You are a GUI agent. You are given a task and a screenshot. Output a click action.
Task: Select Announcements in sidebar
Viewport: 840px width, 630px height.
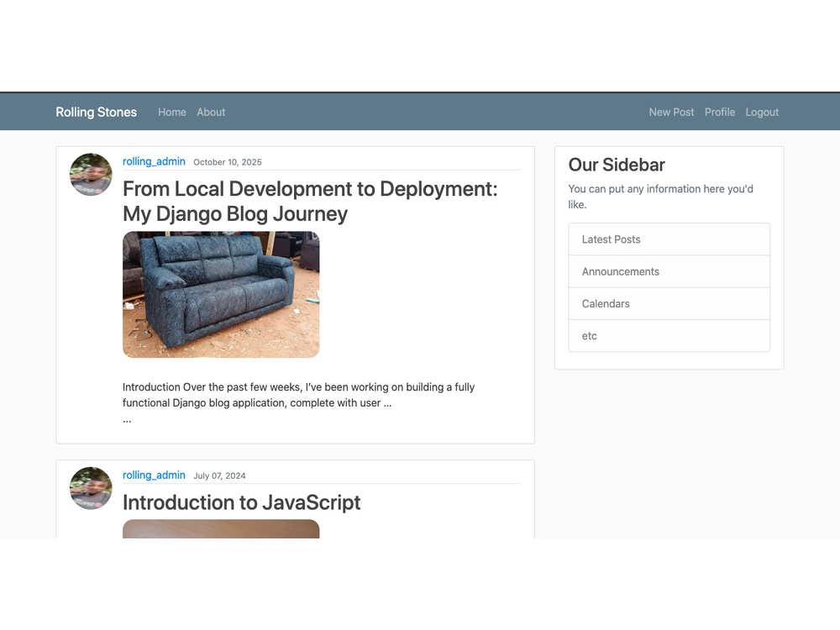pyautogui.click(x=669, y=271)
